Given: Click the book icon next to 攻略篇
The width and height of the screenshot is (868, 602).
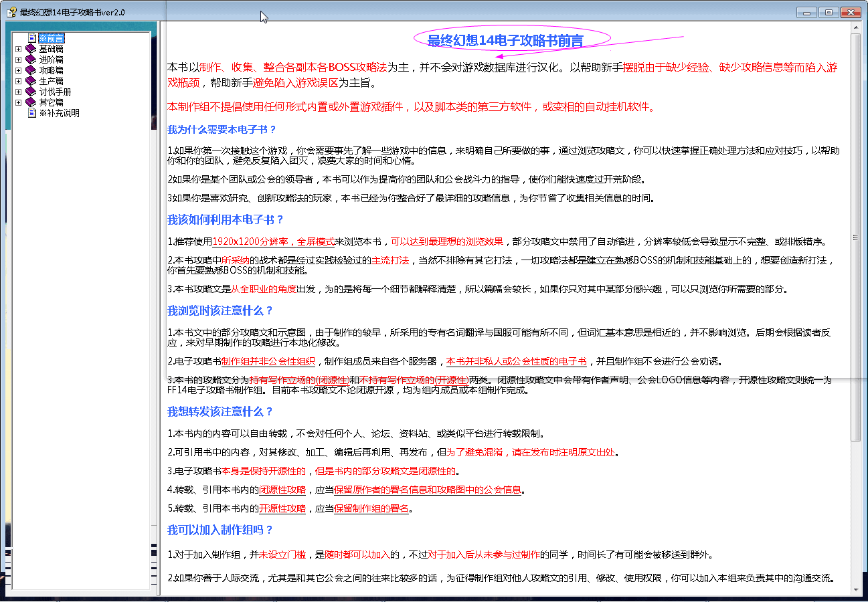Looking at the screenshot, I should 31,70.
